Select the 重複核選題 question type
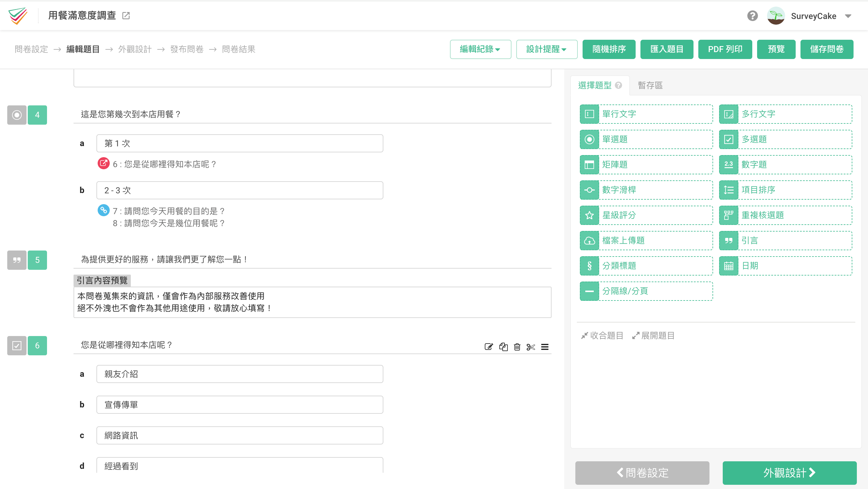Image resolution: width=868 pixels, height=489 pixels. tap(785, 215)
